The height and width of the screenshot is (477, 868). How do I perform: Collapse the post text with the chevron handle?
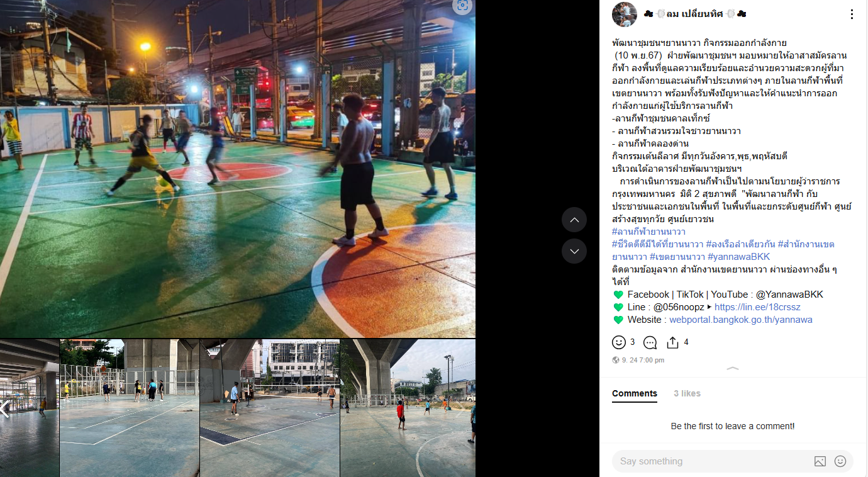click(x=733, y=368)
